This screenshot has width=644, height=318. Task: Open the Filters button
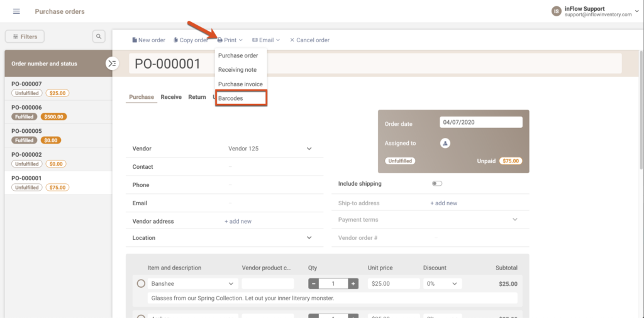25,37
